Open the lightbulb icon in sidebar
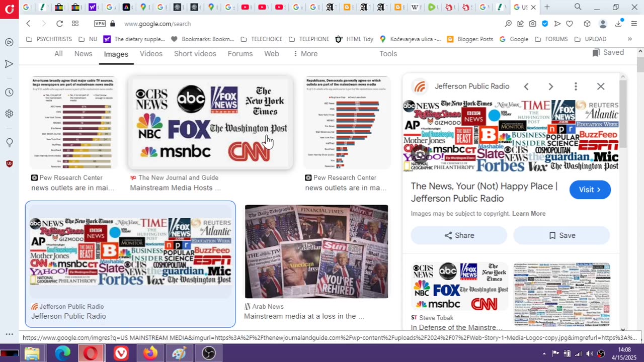The height and width of the screenshot is (362, 644). (9, 143)
